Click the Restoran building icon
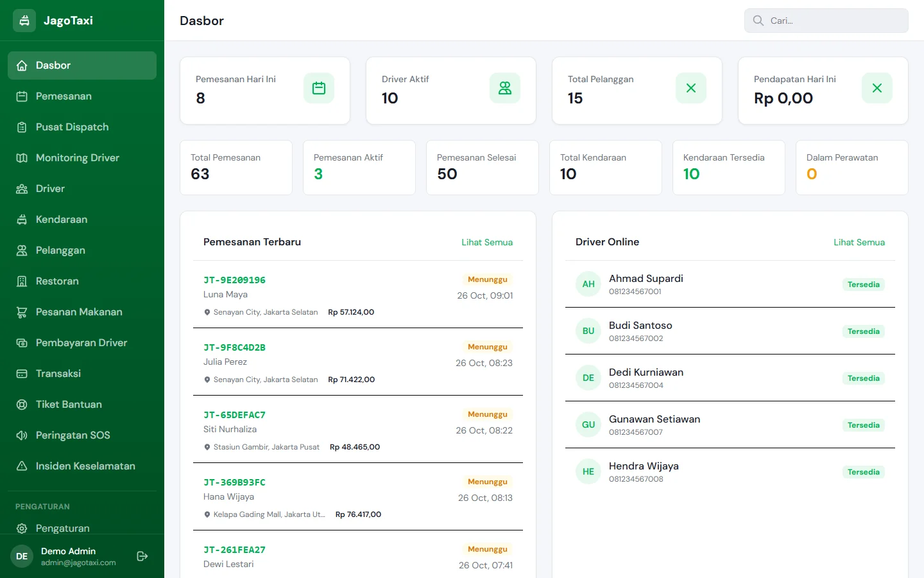The image size is (924, 578). point(22,281)
